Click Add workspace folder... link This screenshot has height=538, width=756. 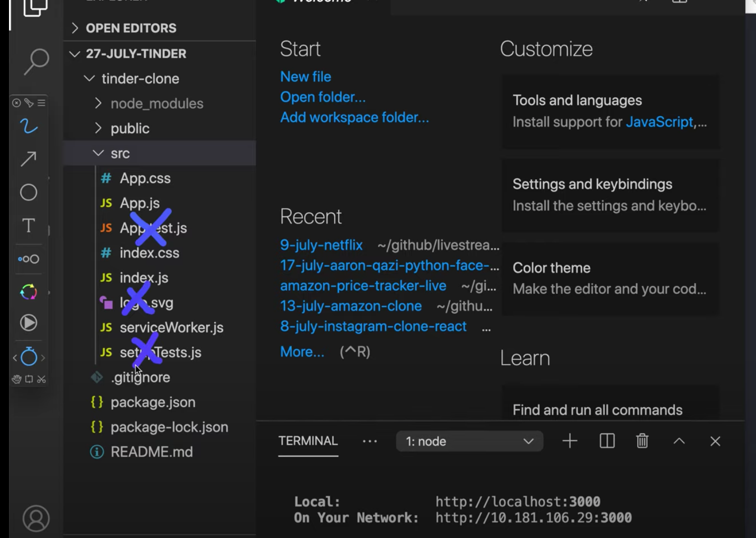(x=355, y=117)
